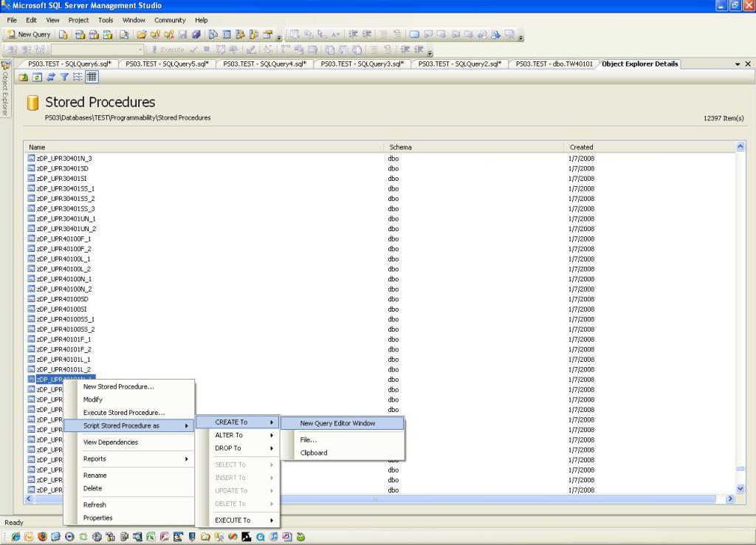Expand the ALTER To submenu
Screen dimensions: 756x545
coord(237,435)
